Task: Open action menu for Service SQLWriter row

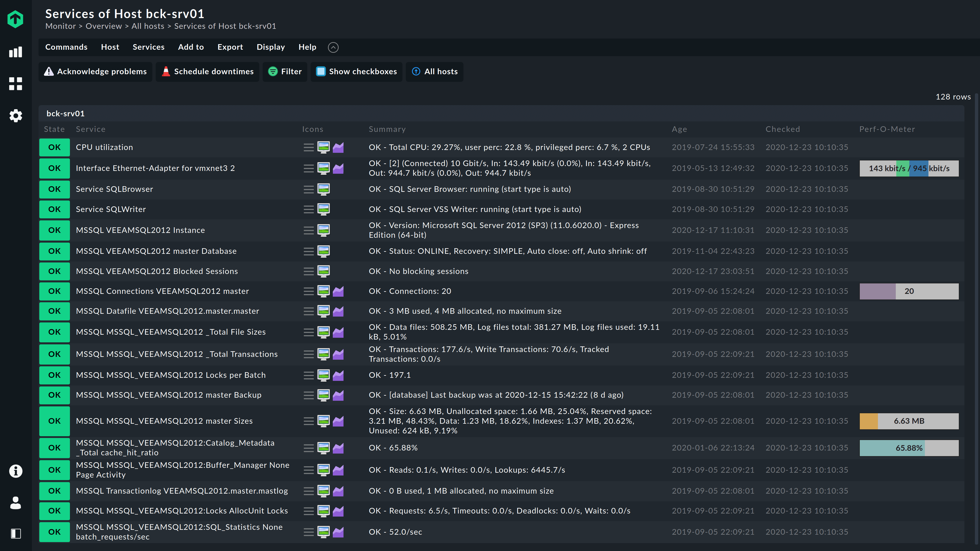Action: pos(309,209)
